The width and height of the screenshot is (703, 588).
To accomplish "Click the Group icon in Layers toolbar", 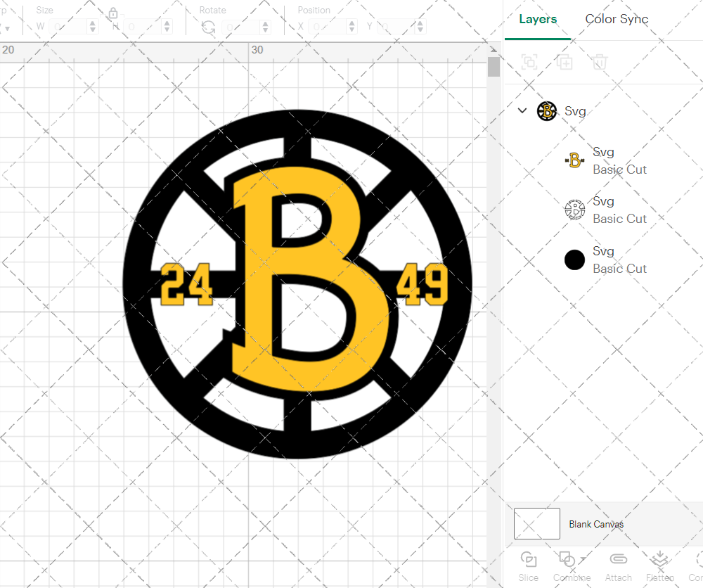I will pos(529,62).
